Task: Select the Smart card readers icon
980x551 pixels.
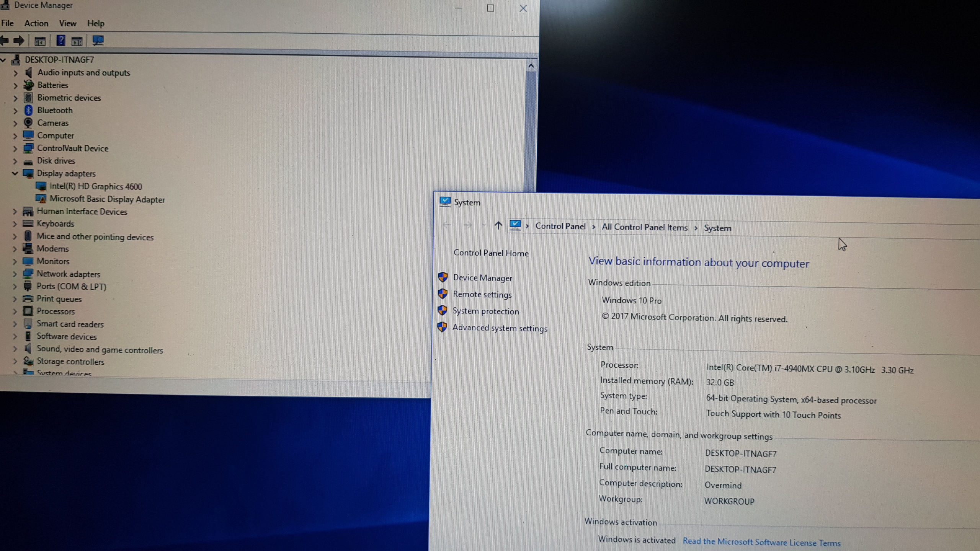Action: point(28,324)
